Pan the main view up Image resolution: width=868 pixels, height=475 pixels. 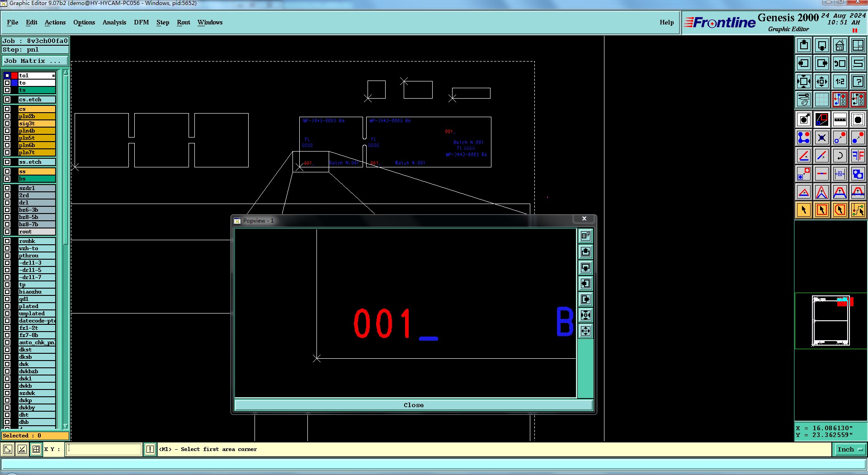pyautogui.click(x=804, y=45)
